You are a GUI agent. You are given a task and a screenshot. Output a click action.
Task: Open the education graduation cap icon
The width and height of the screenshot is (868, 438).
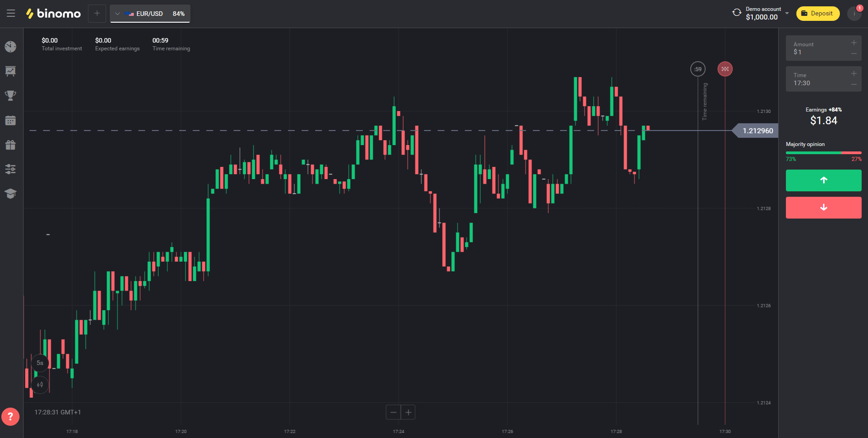10,194
